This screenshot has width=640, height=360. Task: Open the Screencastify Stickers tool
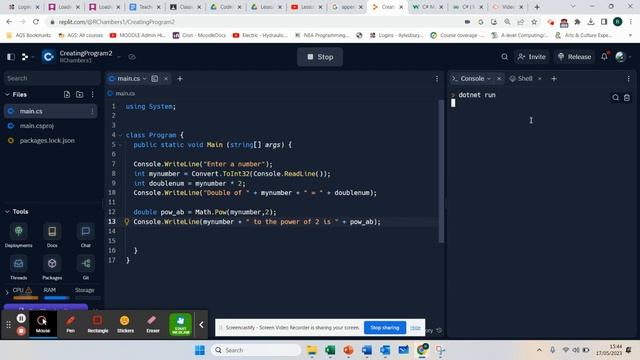(x=125, y=324)
